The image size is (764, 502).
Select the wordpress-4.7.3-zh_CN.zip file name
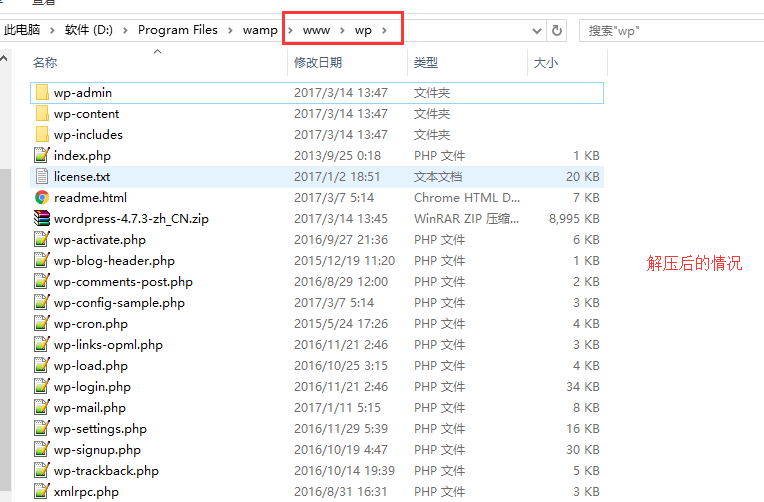131,218
